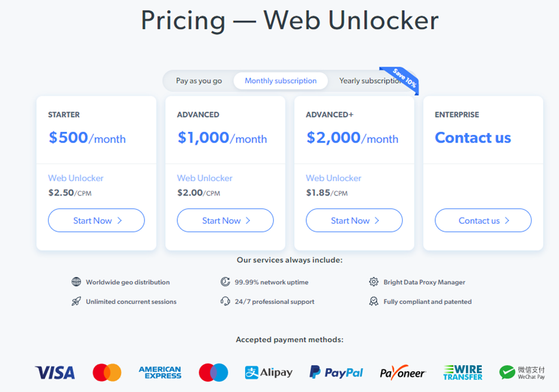Click the Wire Transfer icon
The image size is (559, 392).
click(463, 372)
